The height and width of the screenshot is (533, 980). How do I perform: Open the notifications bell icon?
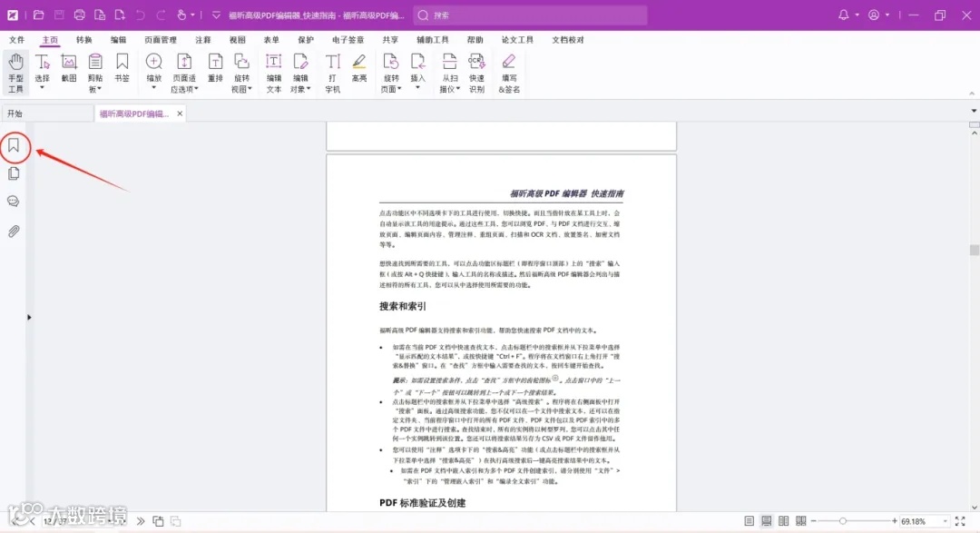point(843,15)
